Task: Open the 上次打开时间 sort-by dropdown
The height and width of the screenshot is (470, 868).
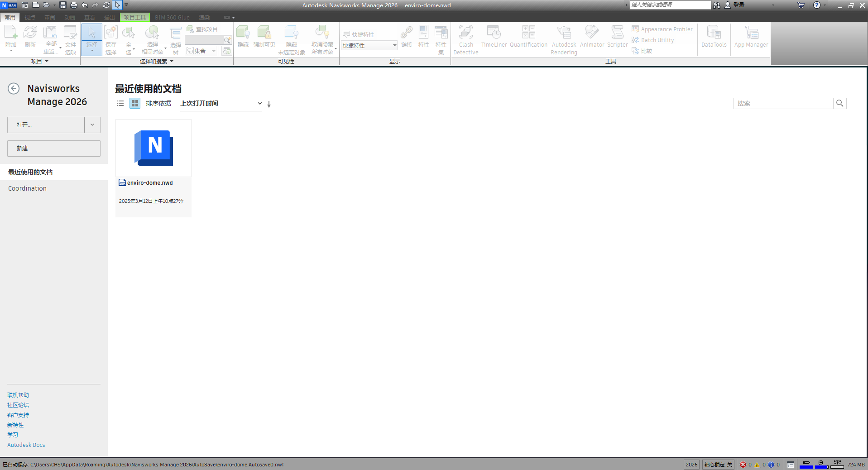Action: [221, 103]
